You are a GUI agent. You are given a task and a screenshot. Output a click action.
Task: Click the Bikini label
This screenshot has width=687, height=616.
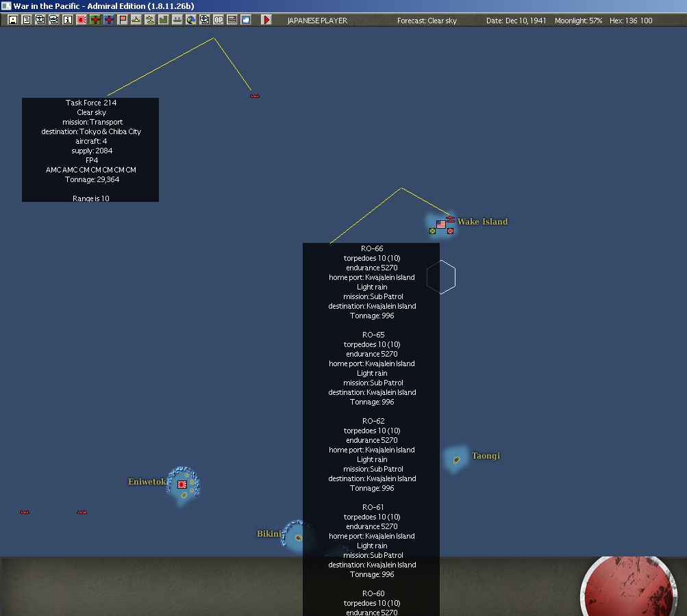[269, 533]
